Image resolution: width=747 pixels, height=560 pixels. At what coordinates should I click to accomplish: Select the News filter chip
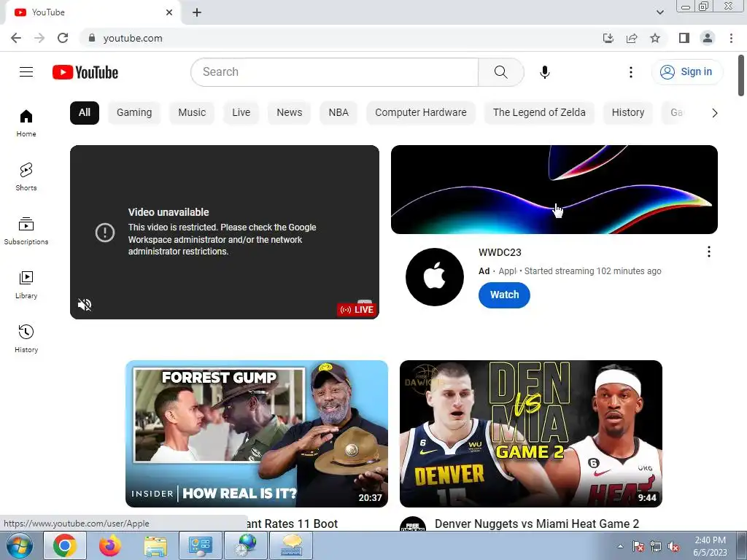point(289,113)
